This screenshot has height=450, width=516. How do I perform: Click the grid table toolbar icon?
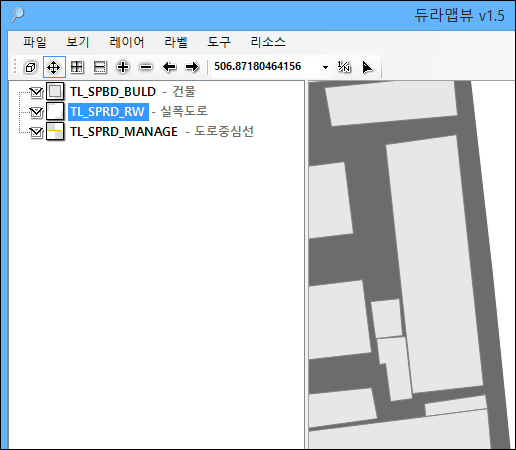pos(77,67)
